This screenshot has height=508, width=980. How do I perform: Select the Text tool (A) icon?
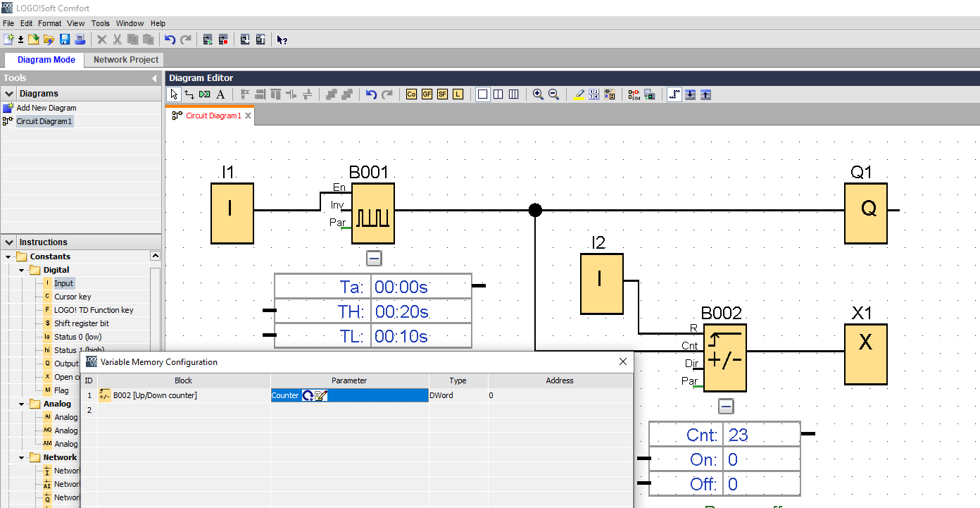220,94
